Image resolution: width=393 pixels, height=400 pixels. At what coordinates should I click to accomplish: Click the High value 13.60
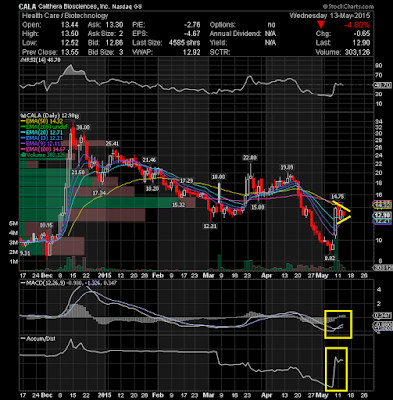tap(70, 34)
